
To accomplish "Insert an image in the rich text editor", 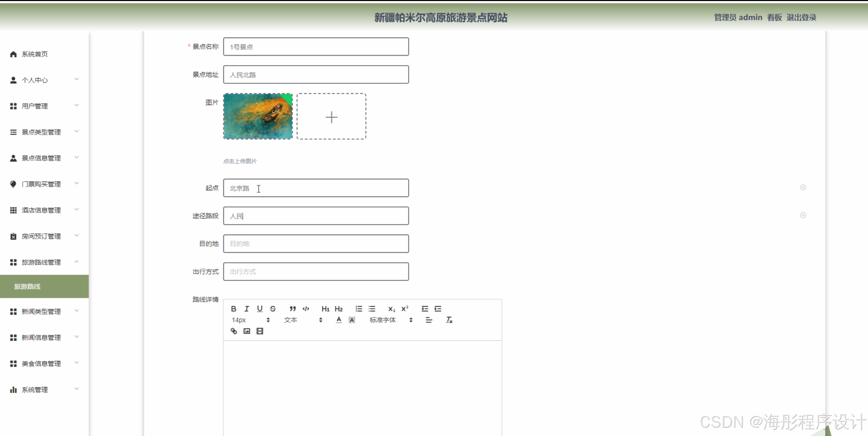I will (x=247, y=331).
